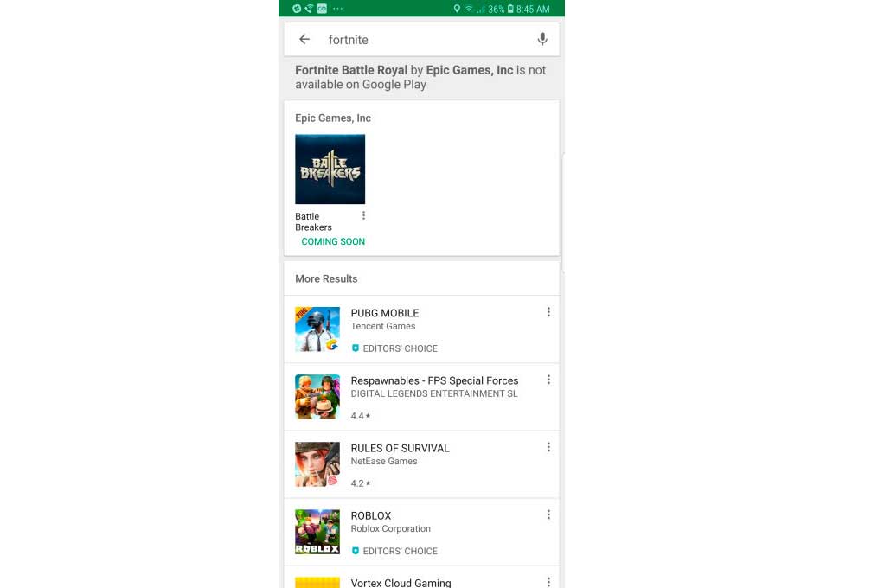Click the Fortnite not available notice

tap(420, 77)
